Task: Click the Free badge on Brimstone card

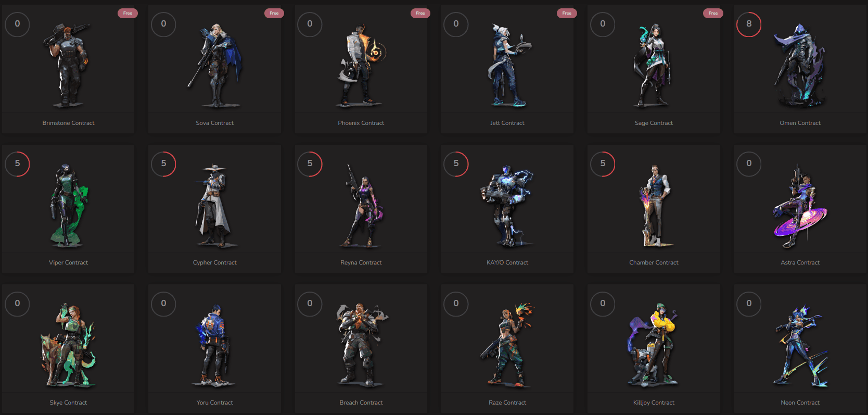Action: point(127,13)
